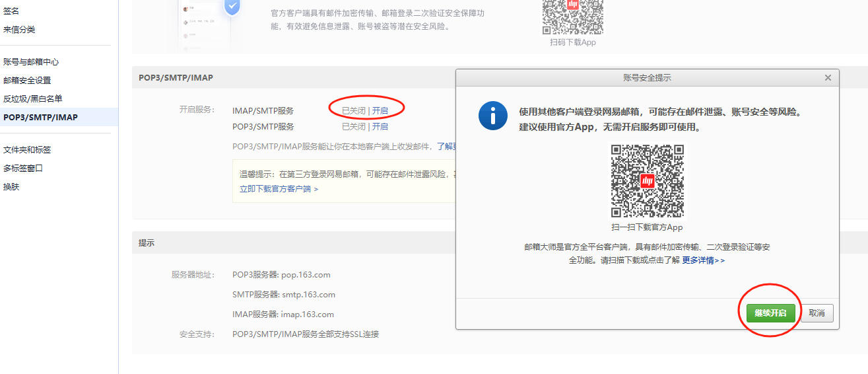Image resolution: width=868 pixels, height=374 pixels.
Task: Click text POP3/SMTP/IMAP服务全部支持SSL连接
Action: click(306, 334)
